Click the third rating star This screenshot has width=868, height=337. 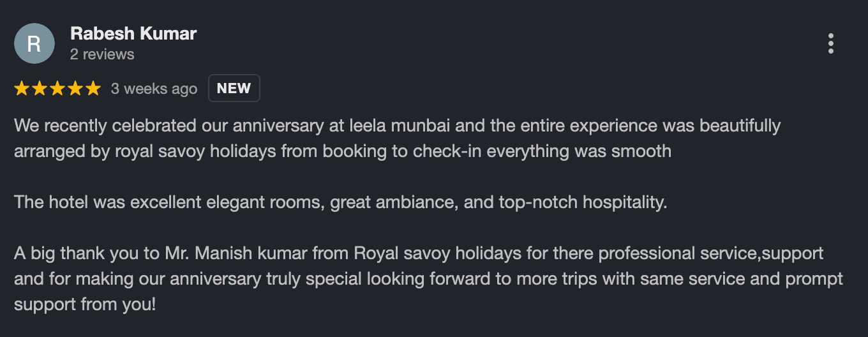57,88
